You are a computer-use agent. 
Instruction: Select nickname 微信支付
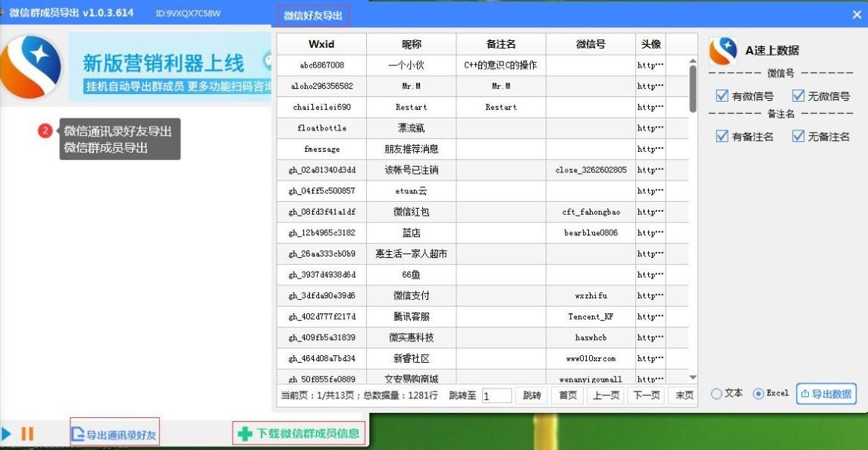[412, 296]
